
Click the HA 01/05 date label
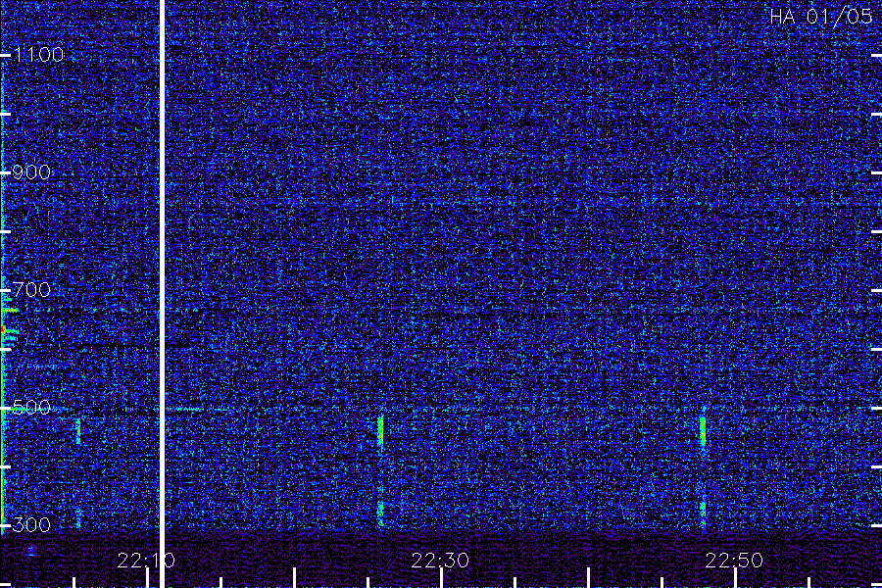pyautogui.click(x=820, y=17)
